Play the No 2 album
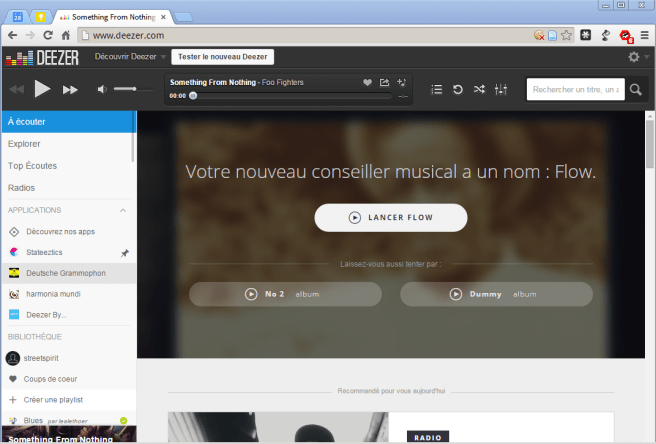 (285, 294)
